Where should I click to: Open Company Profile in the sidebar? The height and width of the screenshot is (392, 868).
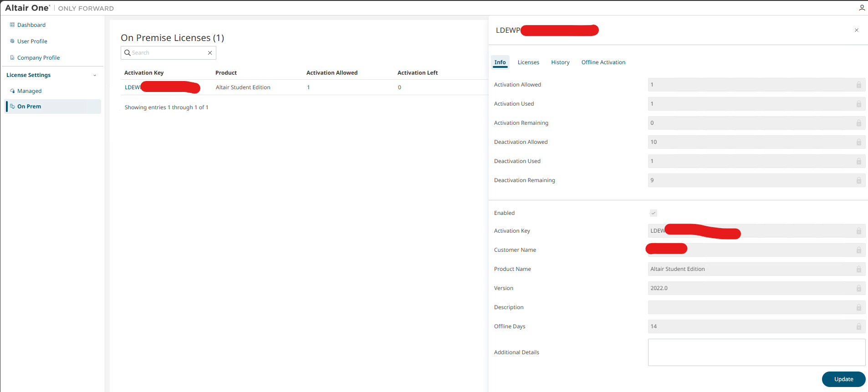(38, 58)
